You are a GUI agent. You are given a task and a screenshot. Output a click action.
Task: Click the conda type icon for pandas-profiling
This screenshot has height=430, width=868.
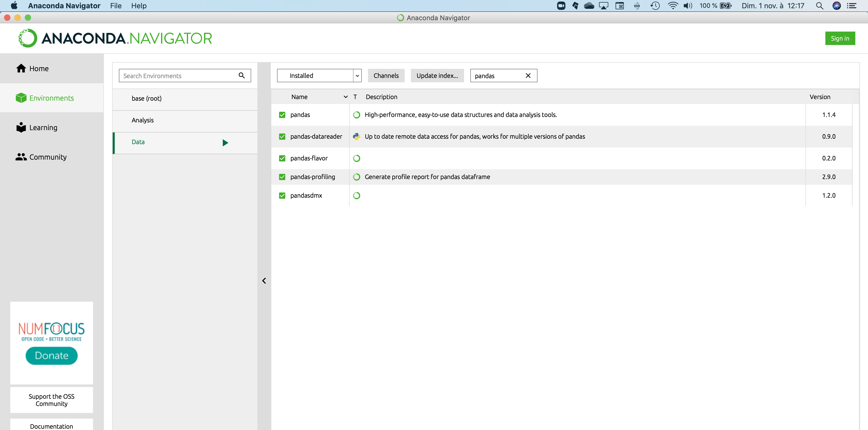[x=357, y=177]
